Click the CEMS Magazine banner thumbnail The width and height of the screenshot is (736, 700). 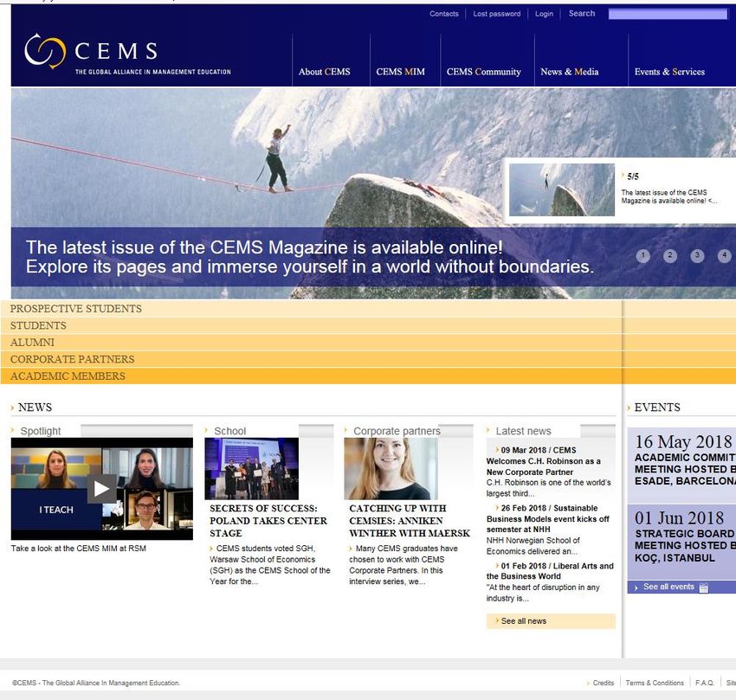561,189
